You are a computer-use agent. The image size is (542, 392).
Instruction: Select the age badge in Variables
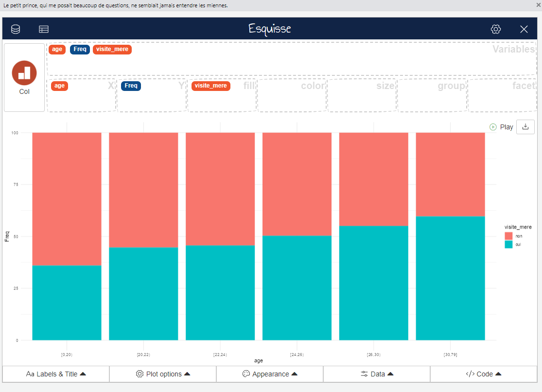click(x=57, y=49)
